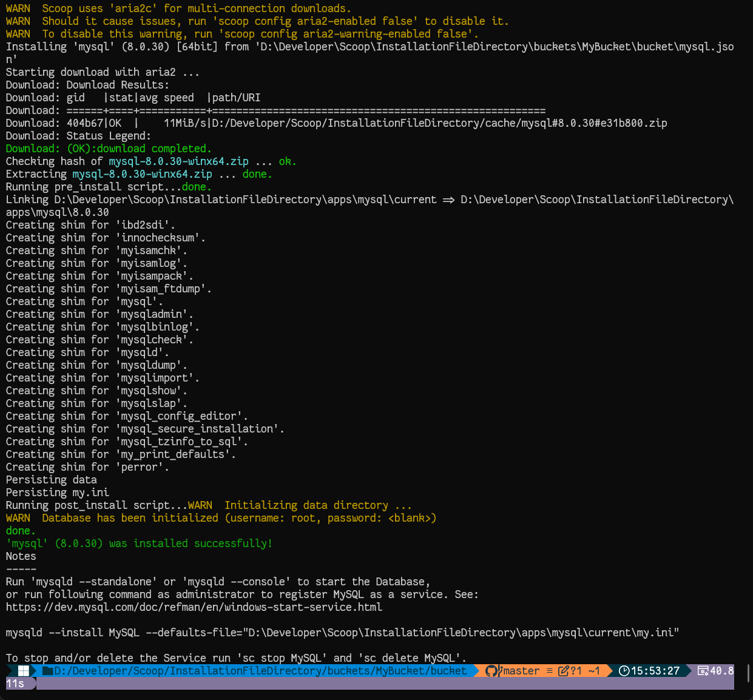This screenshot has height=700, width=753.
Task: Click the 'Creating shim for myisampack' line
Action: (100, 275)
